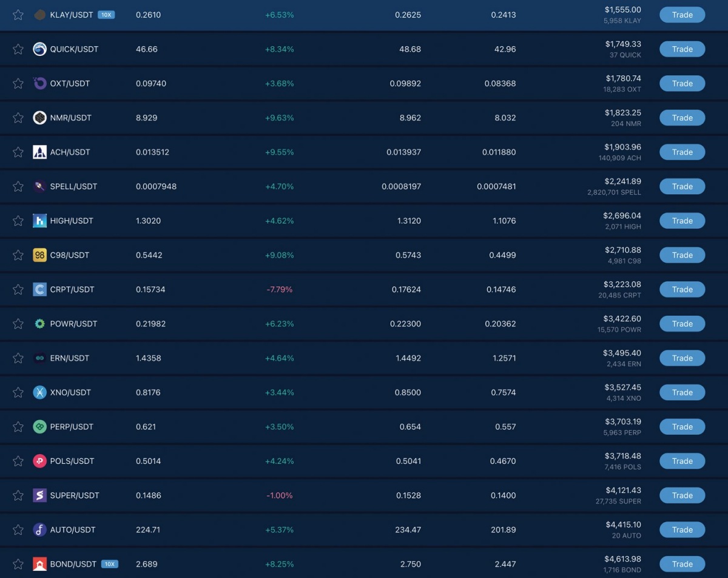
Task: Open the QUICK/USDT pair name
Action: pos(74,49)
